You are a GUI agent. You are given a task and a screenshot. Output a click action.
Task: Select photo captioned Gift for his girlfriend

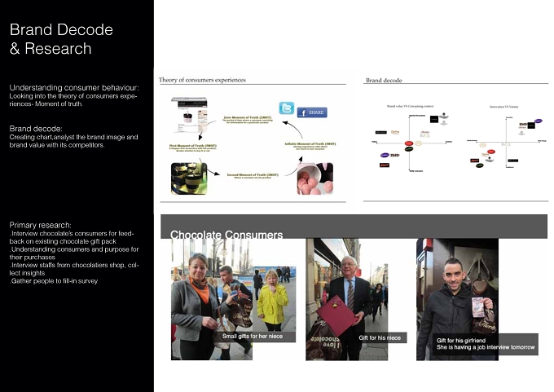(457, 299)
